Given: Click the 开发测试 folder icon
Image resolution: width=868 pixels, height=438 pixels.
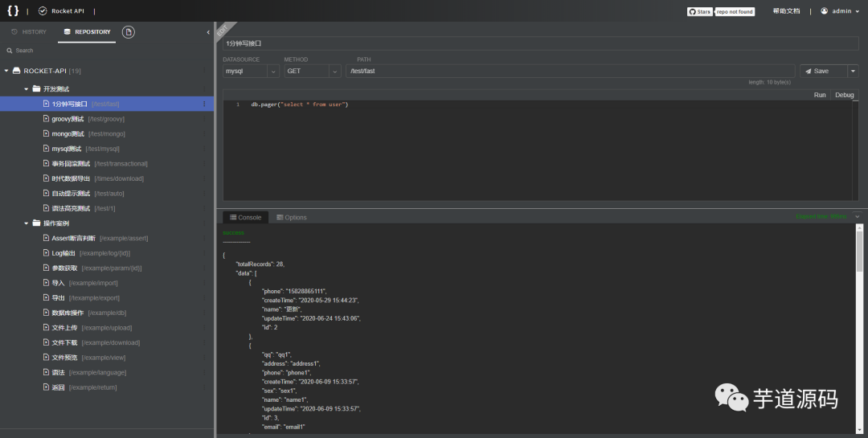Looking at the screenshot, I should pos(36,88).
